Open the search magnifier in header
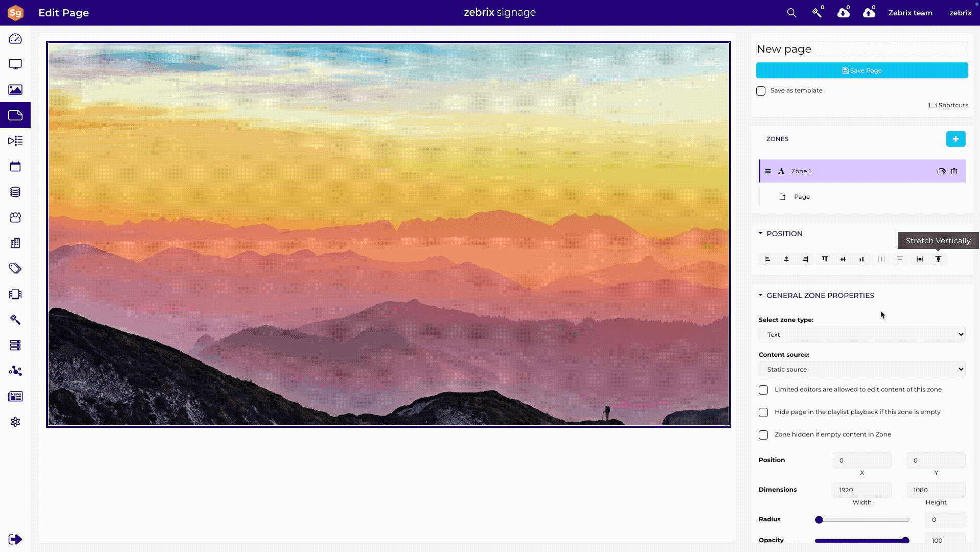This screenshot has height=552, width=980. point(791,13)
